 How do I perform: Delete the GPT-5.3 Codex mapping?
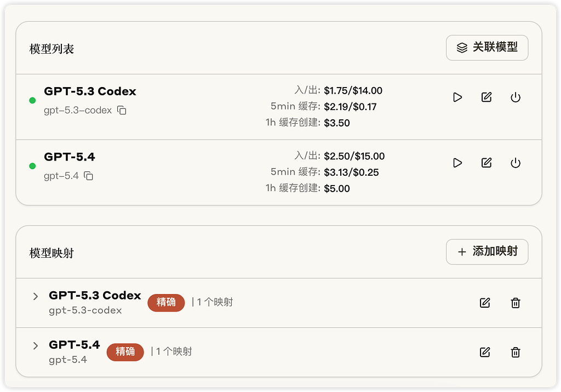point(515,303)
